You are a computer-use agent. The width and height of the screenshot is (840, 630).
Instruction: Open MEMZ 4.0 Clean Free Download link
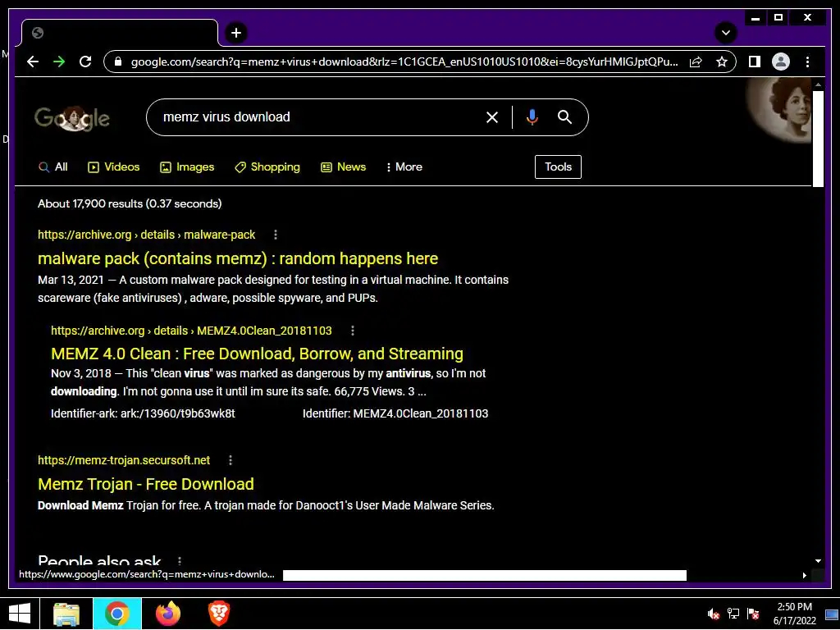[x=257, y=354]
